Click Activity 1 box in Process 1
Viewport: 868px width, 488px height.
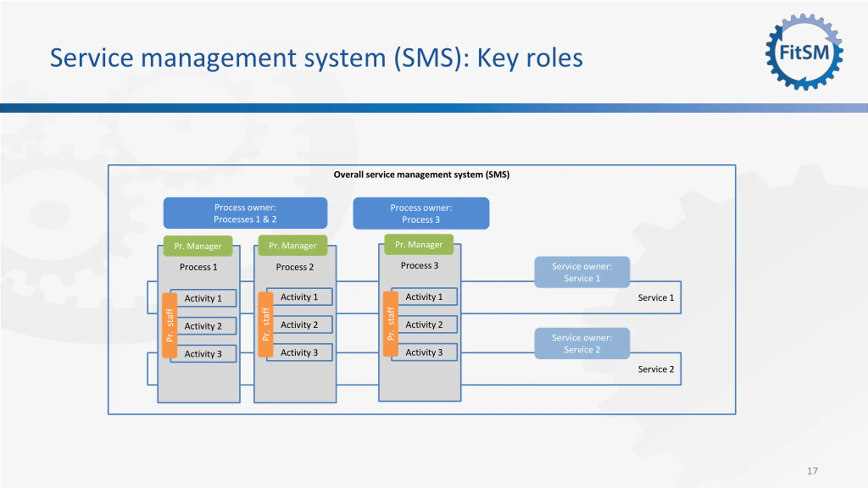click(203, 298)
